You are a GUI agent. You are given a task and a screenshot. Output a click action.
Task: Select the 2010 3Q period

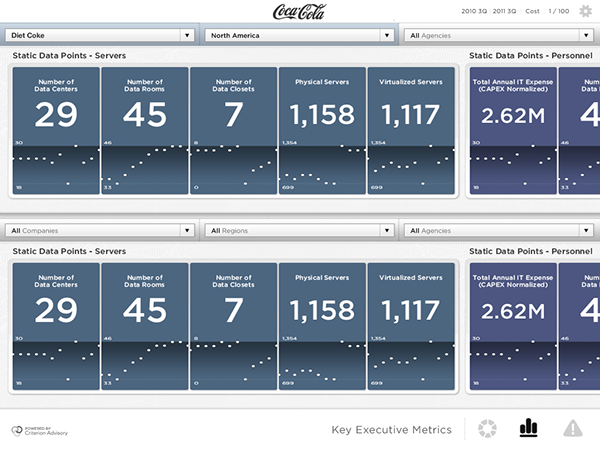tap(474, 11)
